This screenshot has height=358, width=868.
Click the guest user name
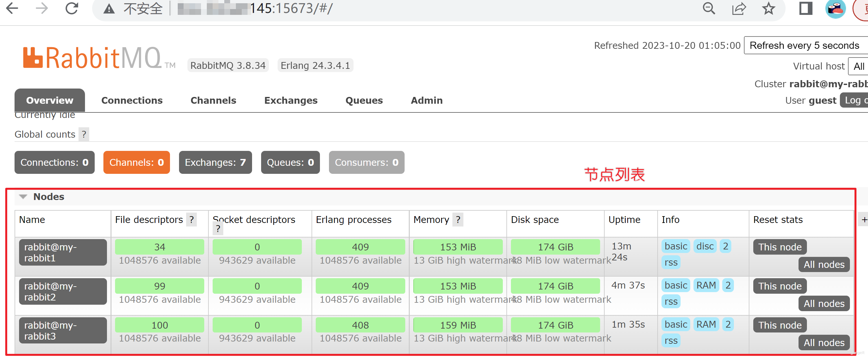point(822,100)
